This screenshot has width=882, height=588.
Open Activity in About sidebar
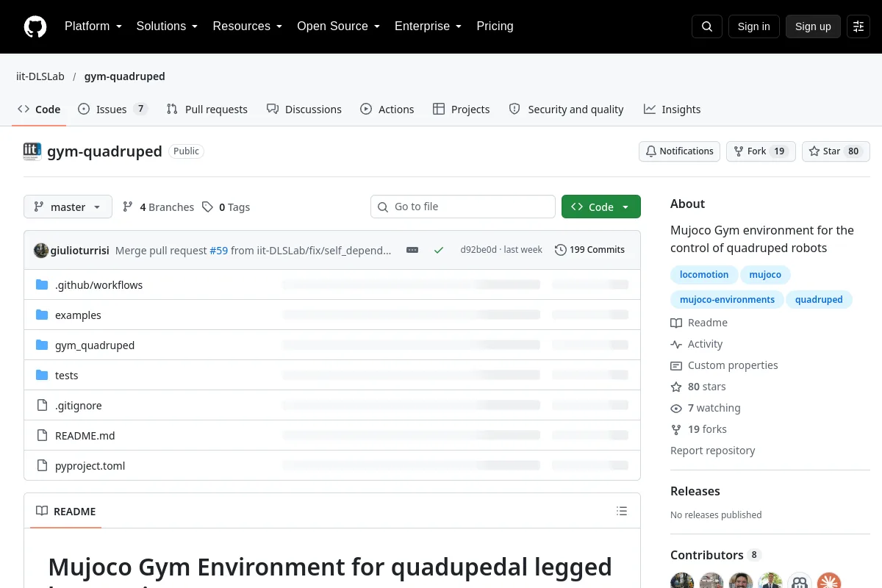tap(697, 344)
